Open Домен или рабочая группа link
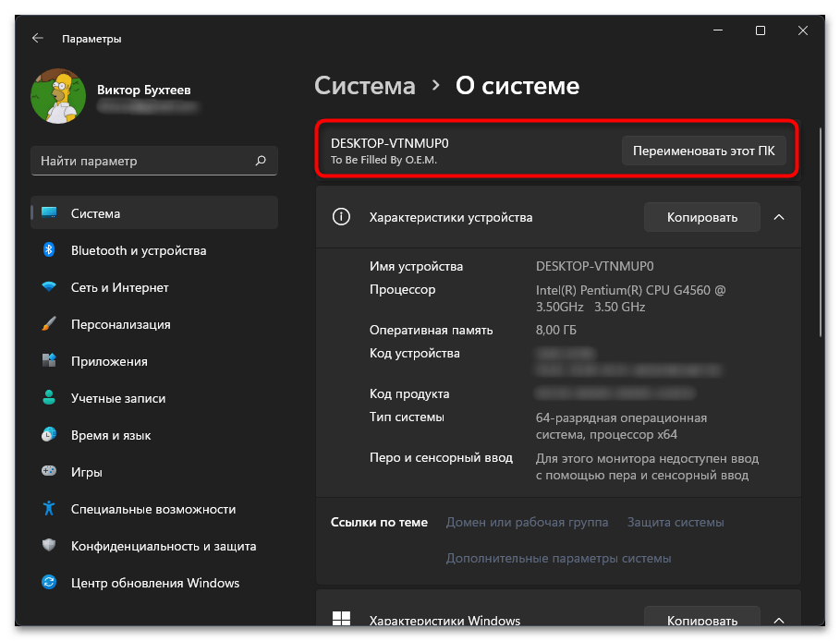This screenshot has height=641, width=840. [x=527, y=522]
